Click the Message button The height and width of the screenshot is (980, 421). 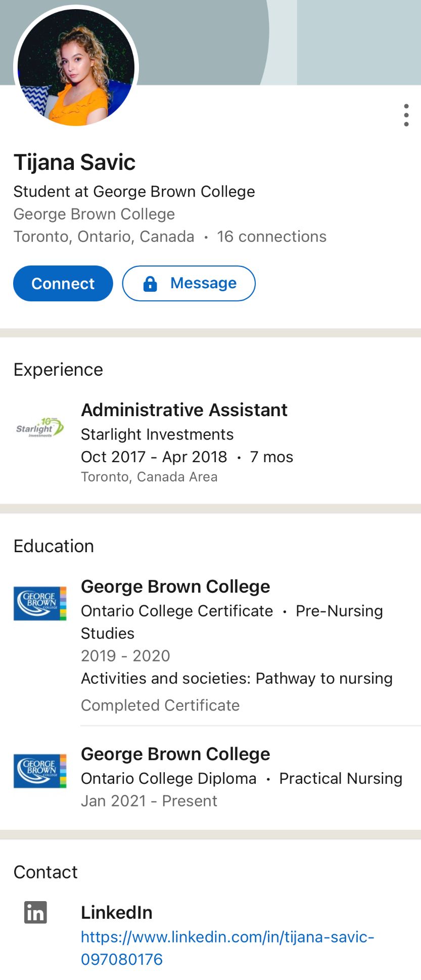[x=189, y=283]
